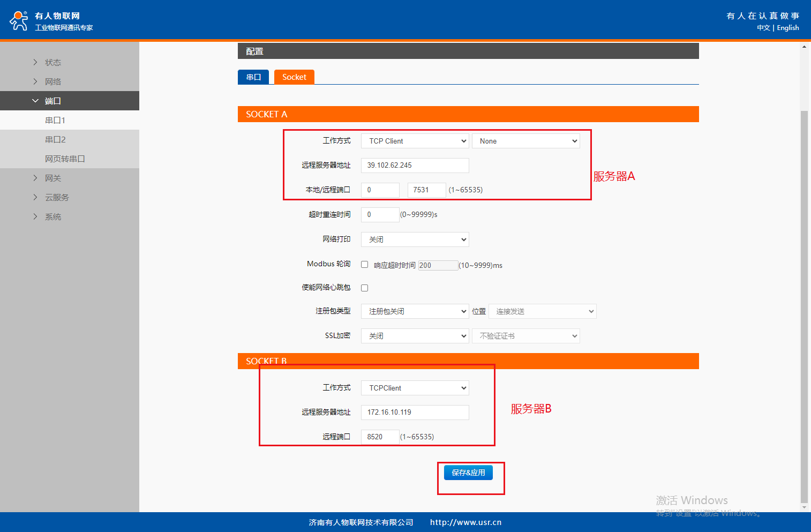Click the Socket A remote server address field
The image size is (811, 532).
tap(415, 166)
